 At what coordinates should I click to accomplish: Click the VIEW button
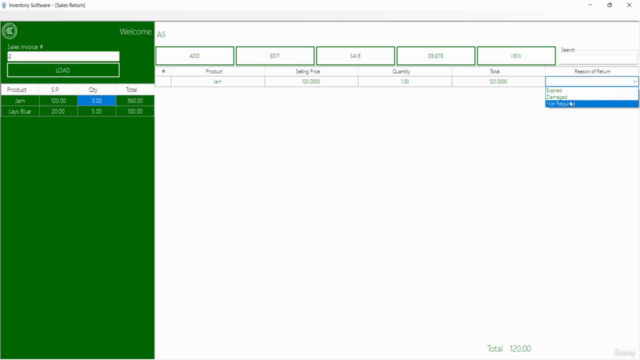coord(516,56)
